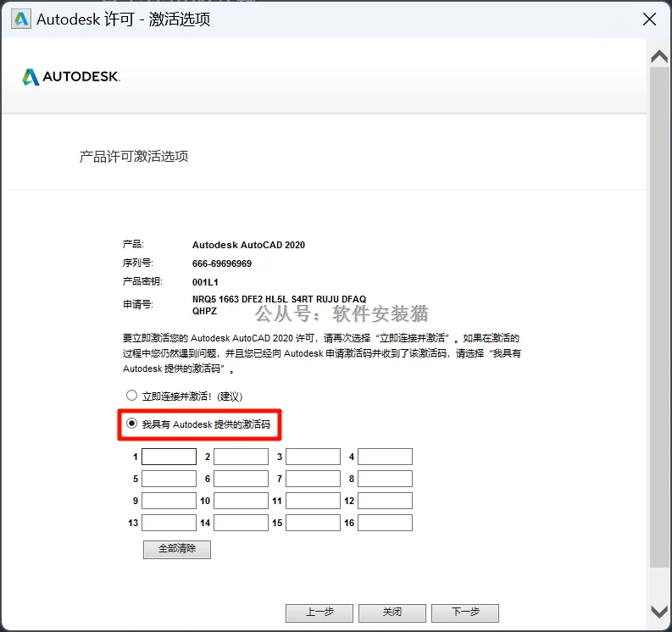672x632 pixels.
Task: Focus activation code field 9
Action: 169,501
